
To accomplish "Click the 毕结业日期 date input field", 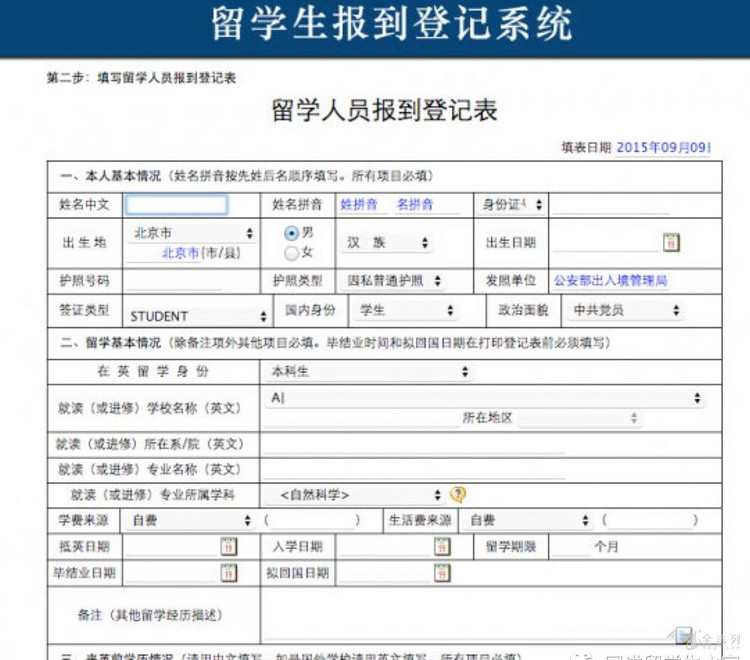I will [171, 573].
